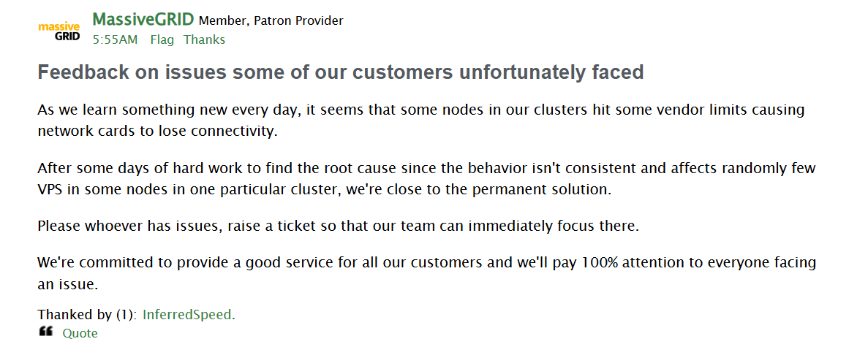Quote this post using the Quote link
Viewport: 868px width, 347px height.
click(x=80, y=333)
